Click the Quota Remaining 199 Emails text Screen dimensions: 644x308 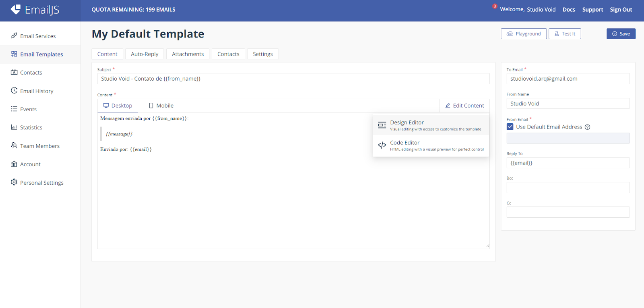(133, 10)
